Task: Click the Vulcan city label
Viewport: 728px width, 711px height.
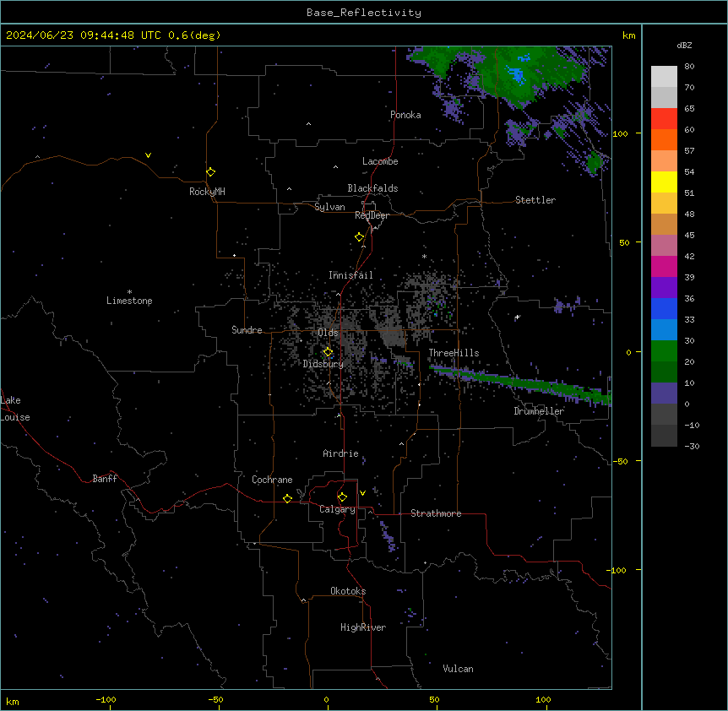Action: [458, 669]
